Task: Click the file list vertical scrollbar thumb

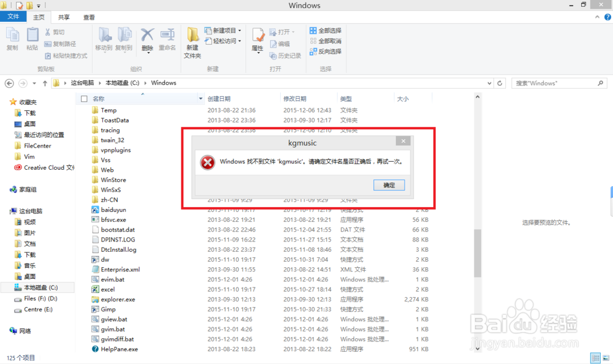Action: 478,253
